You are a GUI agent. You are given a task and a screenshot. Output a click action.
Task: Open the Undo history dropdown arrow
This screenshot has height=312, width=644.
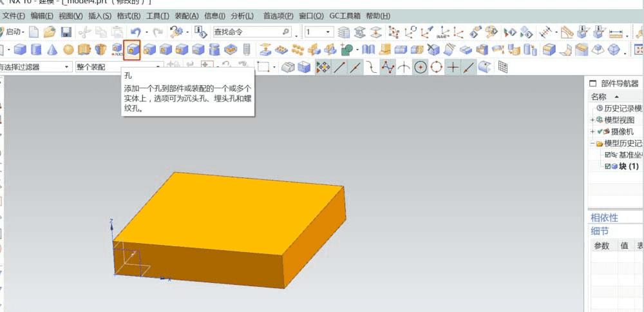tap(147, 32)
